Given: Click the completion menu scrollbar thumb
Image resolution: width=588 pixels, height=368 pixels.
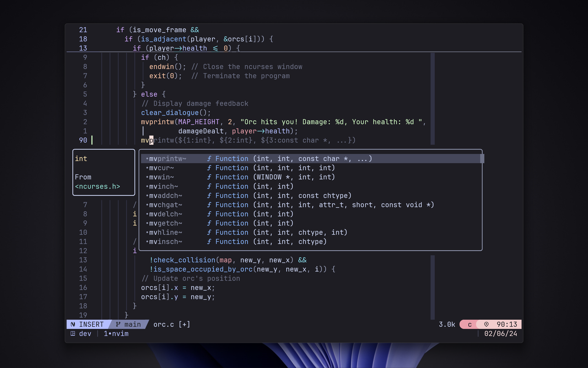Looking at the screenshot, I should (482, 159).
